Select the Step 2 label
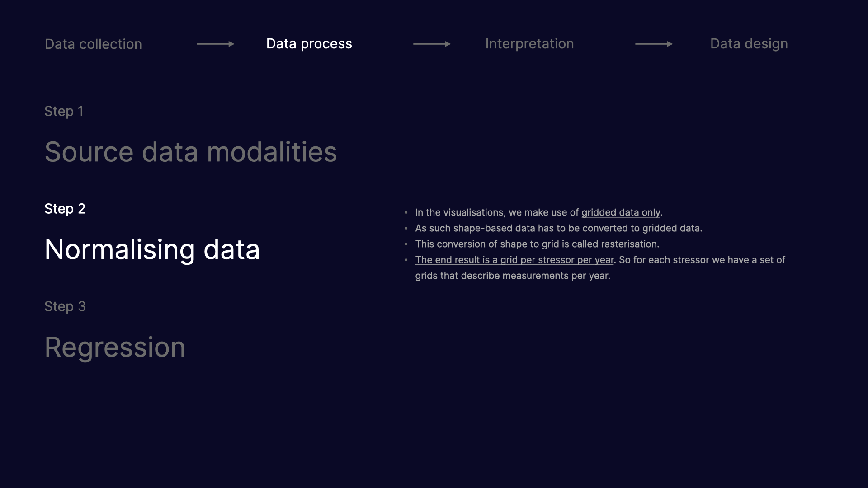This screenshot has width=868, height=488. tap(65, 209)
